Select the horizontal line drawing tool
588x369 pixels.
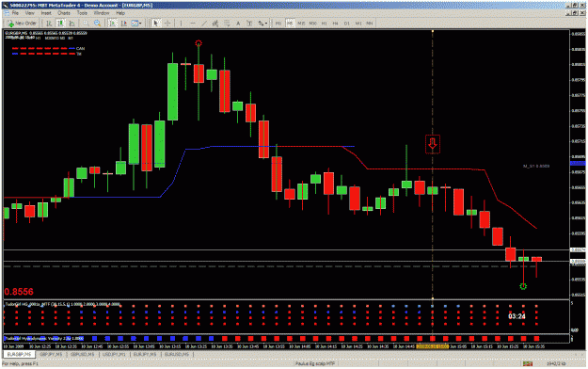pyautogui.click(x=193, y=24)
